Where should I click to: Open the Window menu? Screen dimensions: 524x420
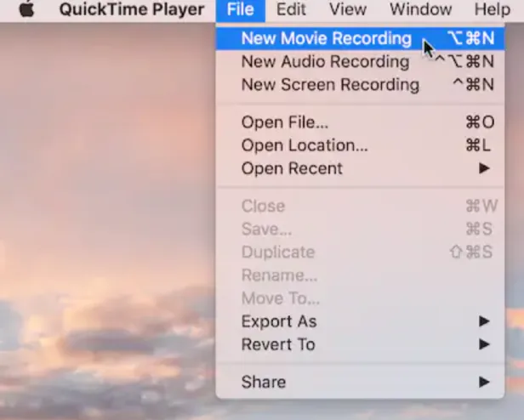click(x=420, y=10)
